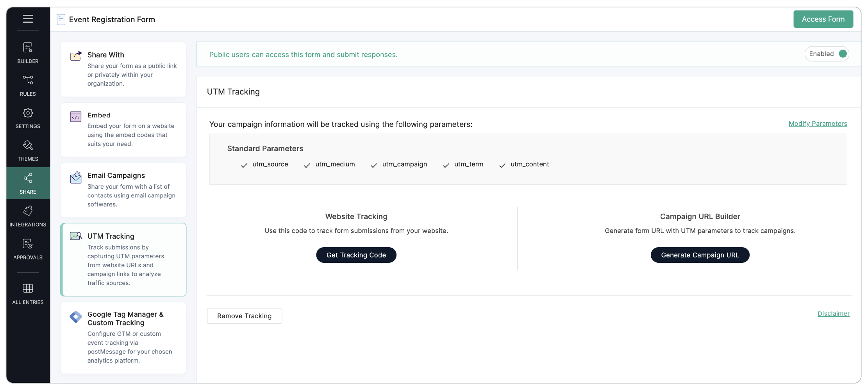Click the Campaign URL Builder heading
This screenshot has height=391, width=868.
pos(700,217)
